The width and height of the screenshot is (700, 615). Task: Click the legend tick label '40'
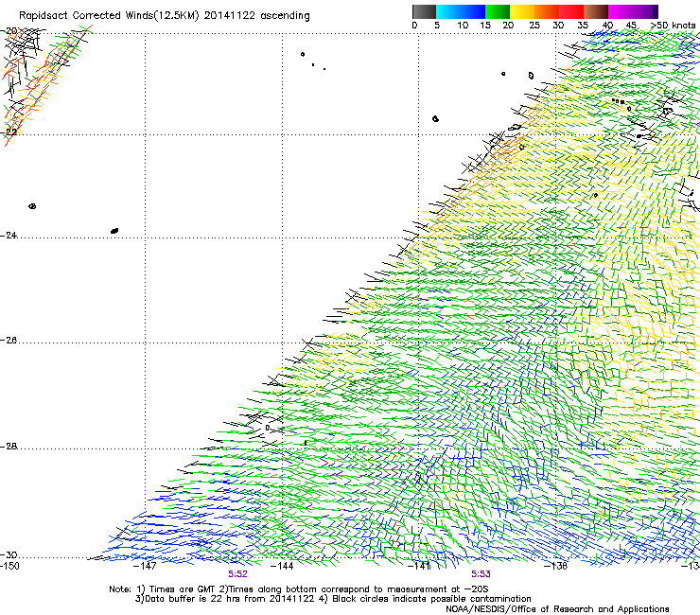pos(607,26)
